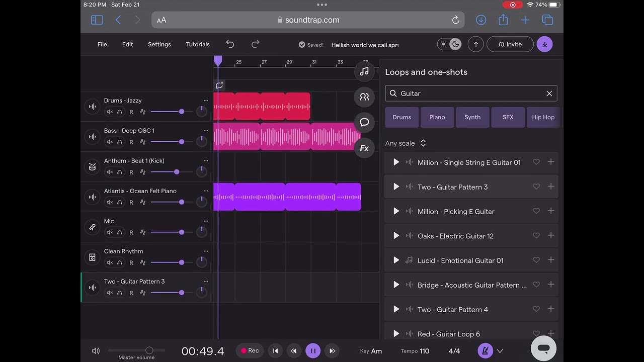This screenshot has width=644, height=362.
Task: Reload the page in Safari
Action: tap(455, 20)
